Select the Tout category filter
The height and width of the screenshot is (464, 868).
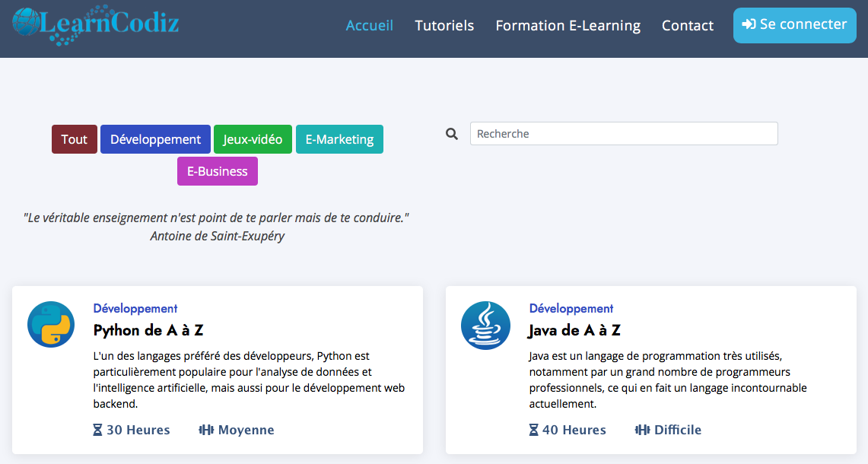coord(75,139)
